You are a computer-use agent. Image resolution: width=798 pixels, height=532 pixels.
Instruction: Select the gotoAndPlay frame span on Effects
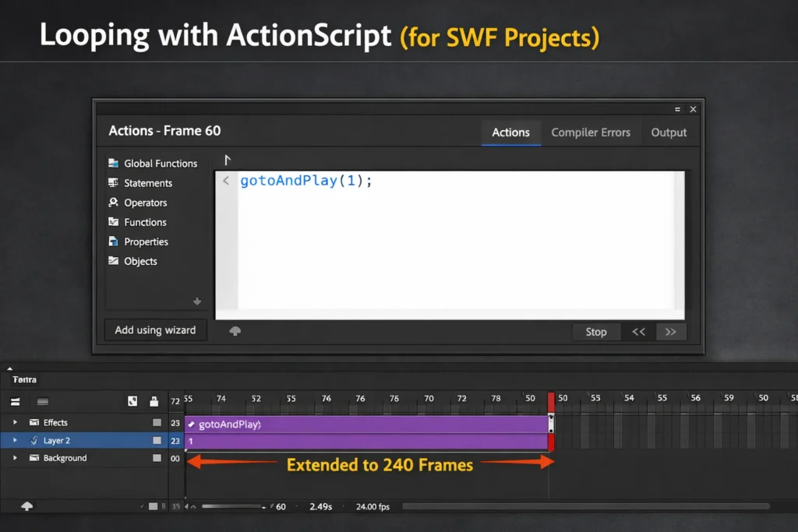[x=366, y=425]
